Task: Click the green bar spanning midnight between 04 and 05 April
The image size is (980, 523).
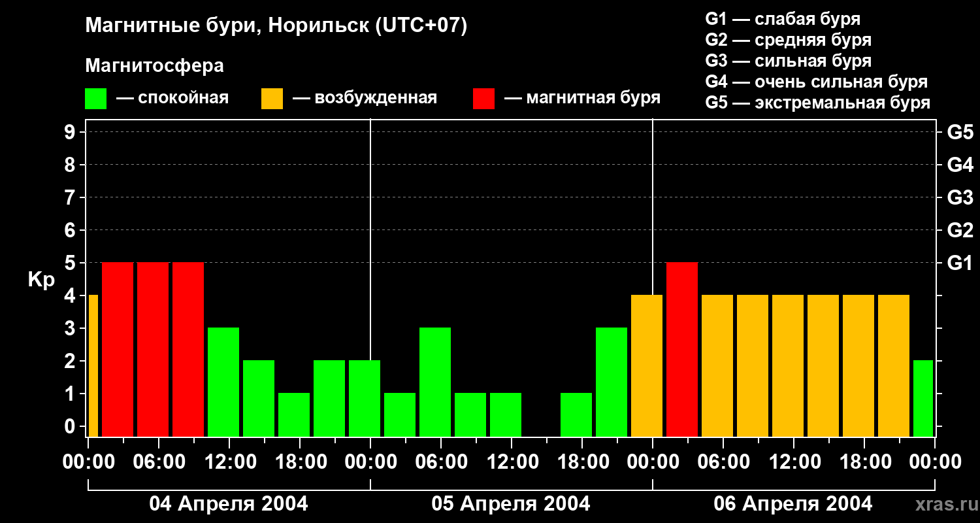Action: point(365,399)
